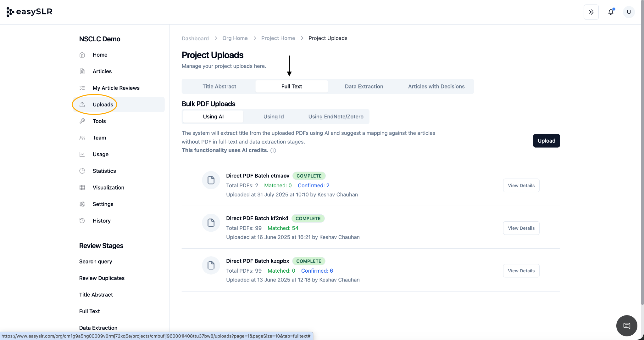Click the Settings gear icon in sidebar
Screen dimensions: 644x340
tap(82, 204)
